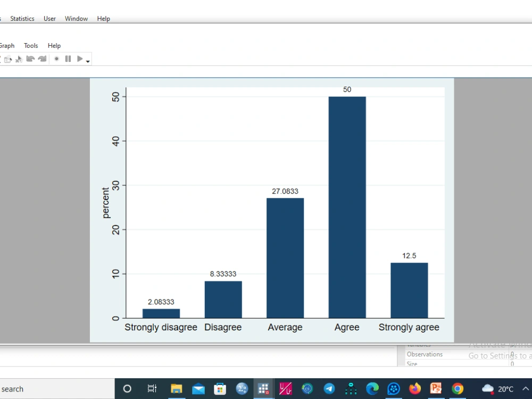Click the 10 tick label on y-axis
The image size is (532, 399).
[x=115, y=274]
